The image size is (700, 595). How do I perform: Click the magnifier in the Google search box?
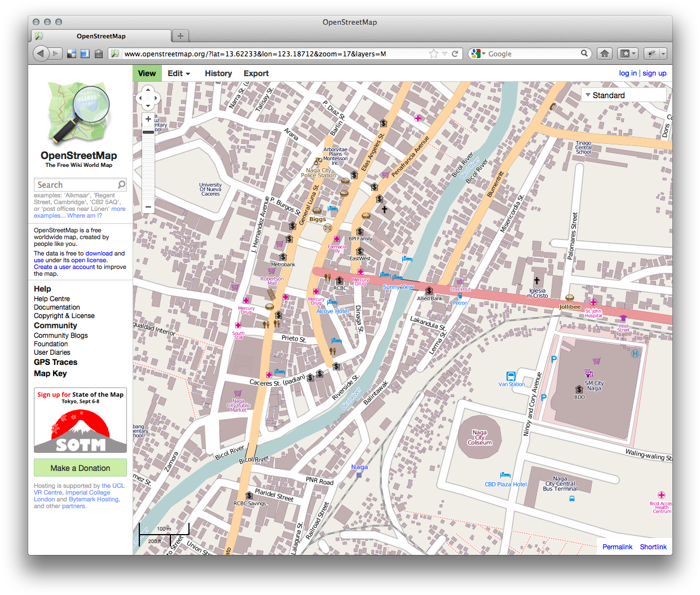[584, 54]
